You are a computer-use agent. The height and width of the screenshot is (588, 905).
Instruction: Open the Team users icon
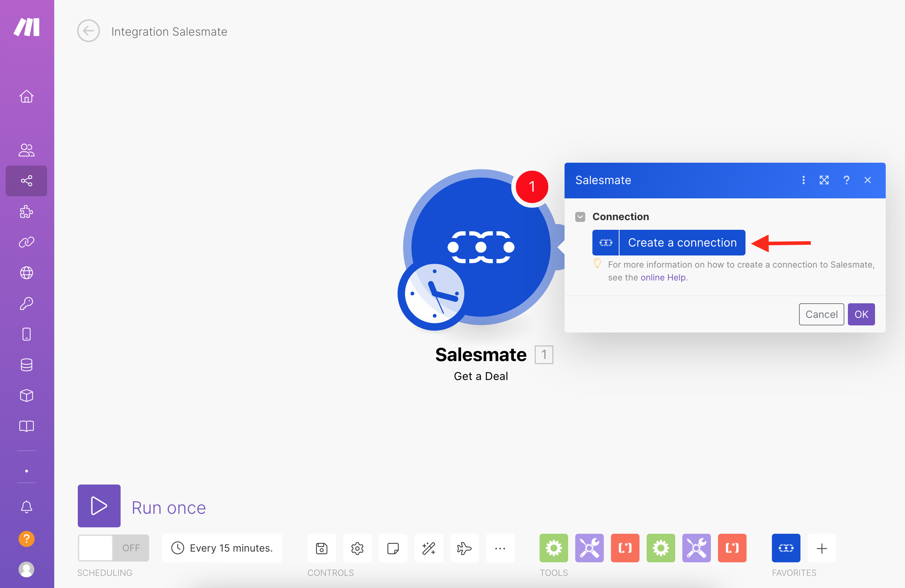(27, 150)
